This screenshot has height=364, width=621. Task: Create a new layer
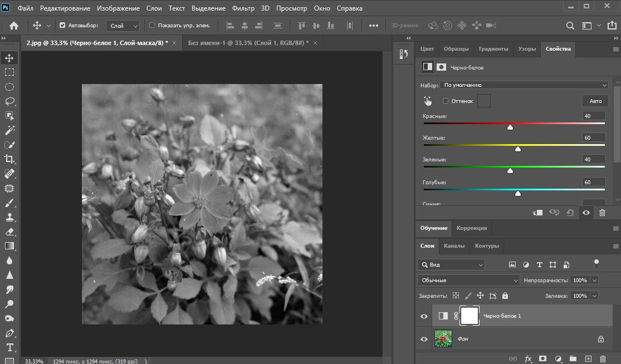point(588,358)
